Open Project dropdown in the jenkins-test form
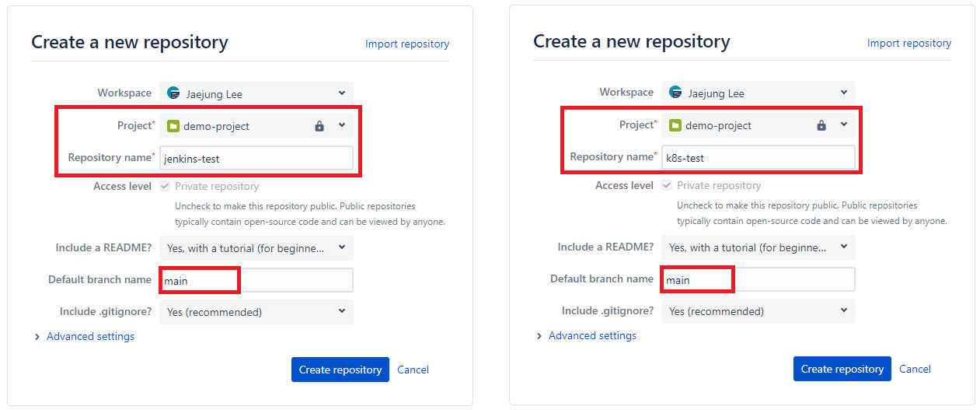 (256, 126)
